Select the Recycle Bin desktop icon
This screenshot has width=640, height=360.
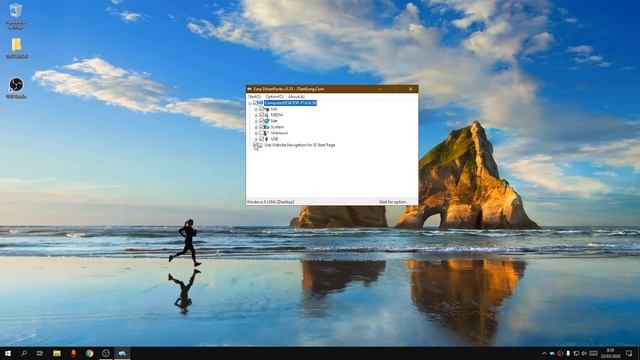tap(16, 16)
